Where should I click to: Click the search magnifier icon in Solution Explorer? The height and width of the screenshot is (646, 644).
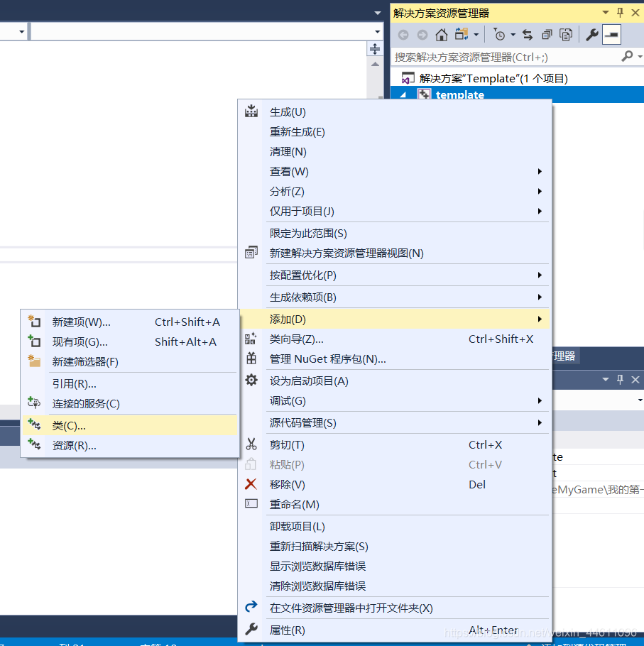click(x=627, y=56)
